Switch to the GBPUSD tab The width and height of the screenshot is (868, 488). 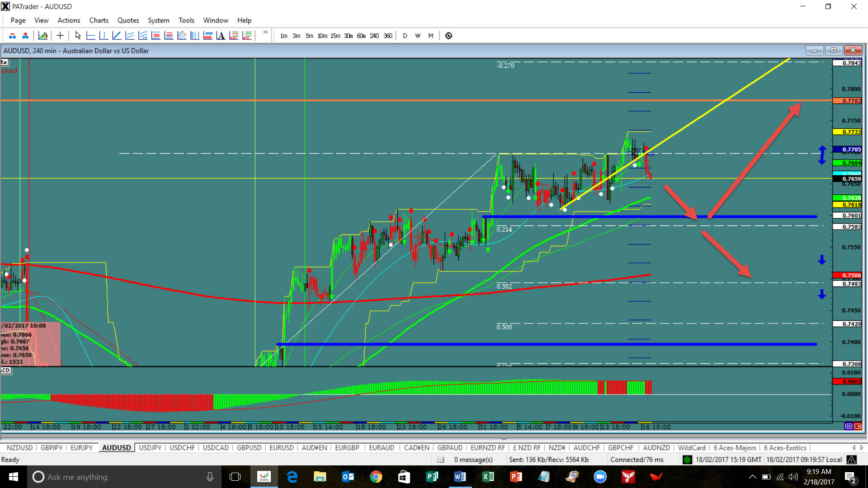(x=249, y=448)
